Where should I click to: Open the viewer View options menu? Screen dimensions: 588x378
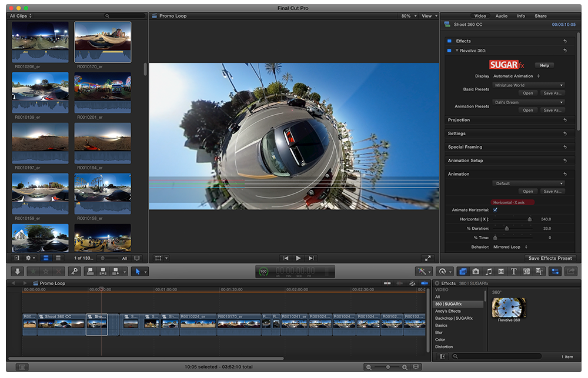click(x=429, y=16)
